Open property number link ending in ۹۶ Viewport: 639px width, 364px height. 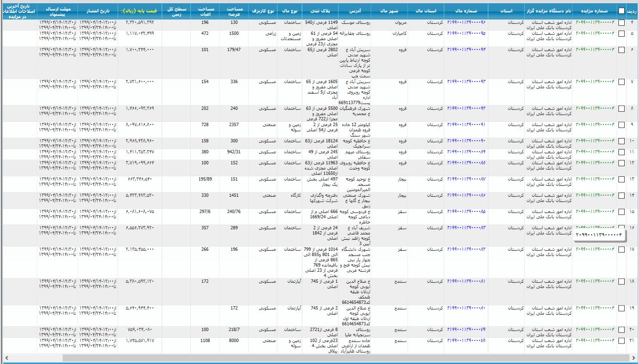(x=466, y=22)
